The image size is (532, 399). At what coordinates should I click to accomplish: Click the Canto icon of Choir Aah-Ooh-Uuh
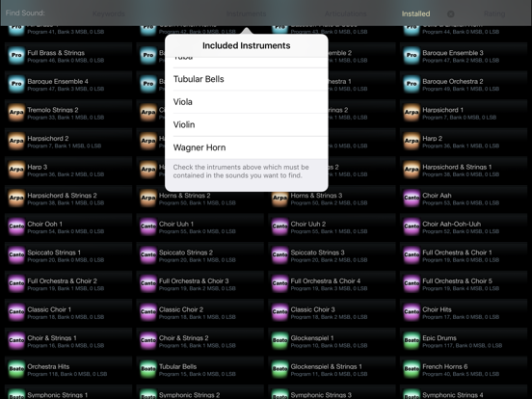tap(412, 226)
